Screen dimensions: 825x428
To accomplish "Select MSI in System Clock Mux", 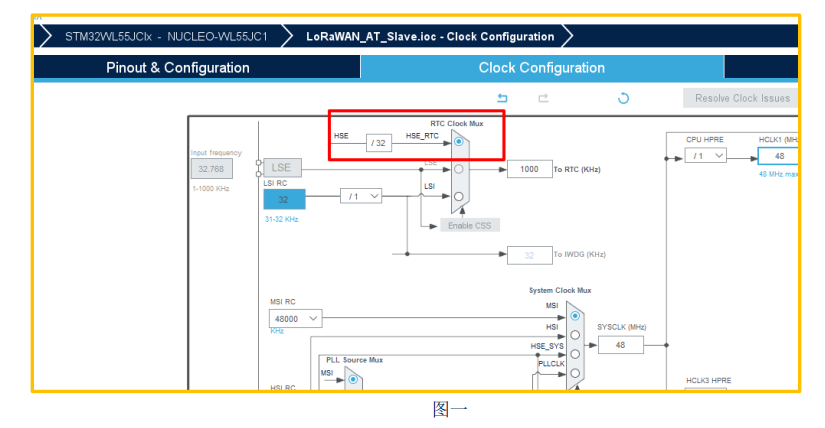I will [x=575, y=316].
